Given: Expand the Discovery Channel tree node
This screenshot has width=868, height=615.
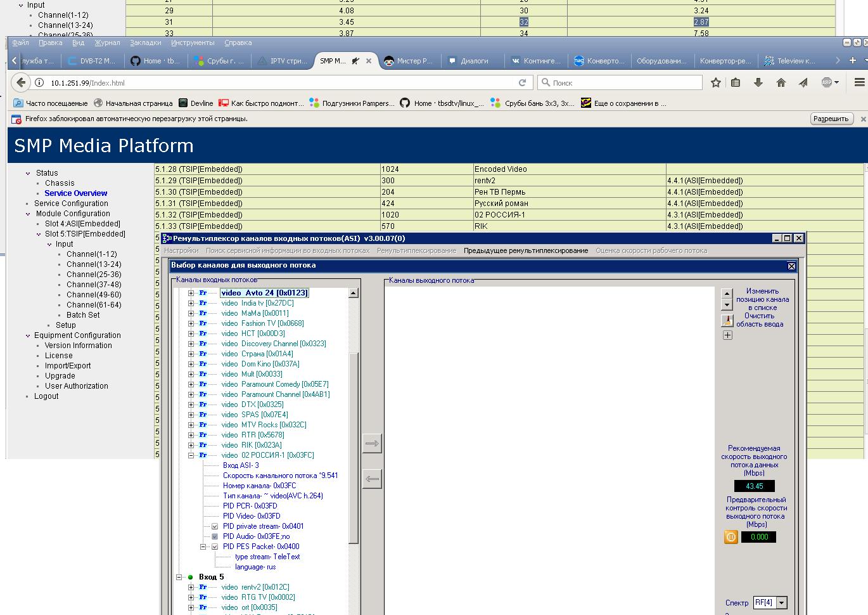Looking at the screenshot, I should pos(191,344).
